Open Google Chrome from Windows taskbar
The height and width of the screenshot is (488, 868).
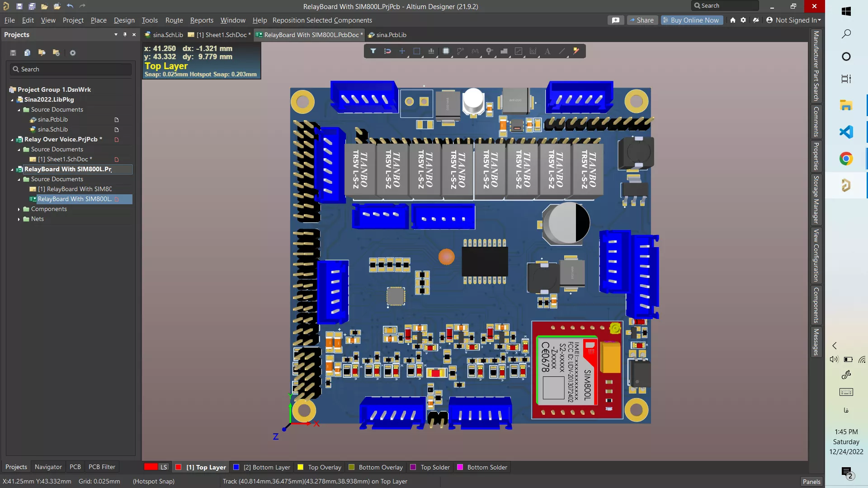846,159
